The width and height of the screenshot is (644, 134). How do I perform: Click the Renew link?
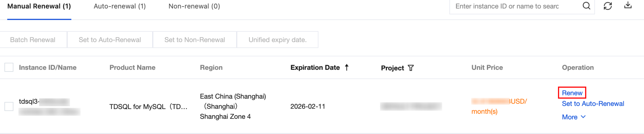coord(572,93)
